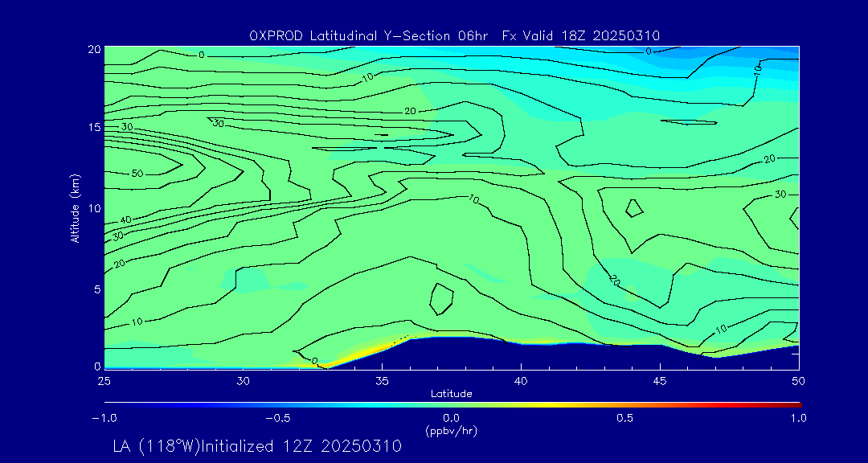Click latitude axis tick label "40"

coord(521,381)
